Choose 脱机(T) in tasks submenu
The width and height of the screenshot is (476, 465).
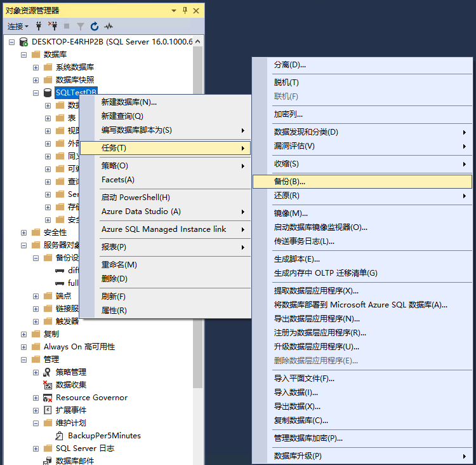tap(362, 83)
